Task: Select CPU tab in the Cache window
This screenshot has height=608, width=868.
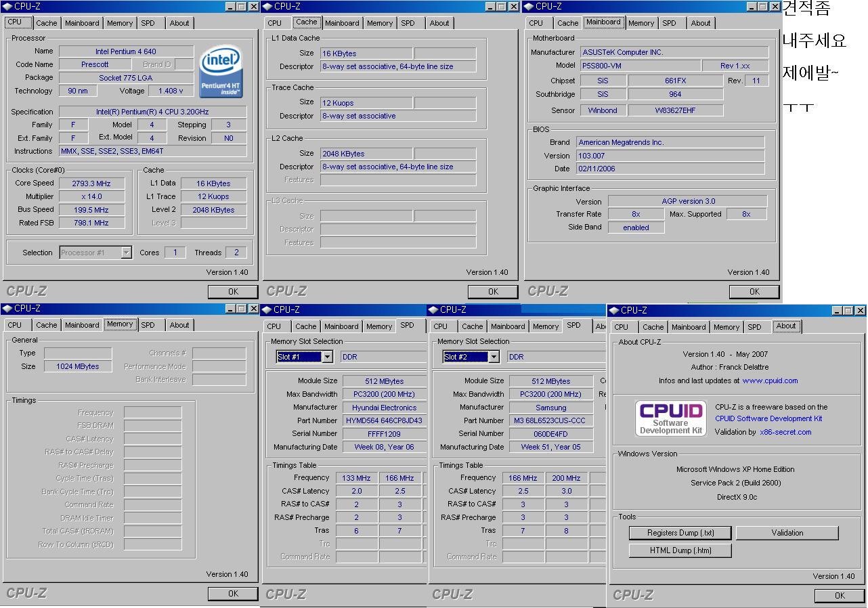Action: click(x=275, y=23)
